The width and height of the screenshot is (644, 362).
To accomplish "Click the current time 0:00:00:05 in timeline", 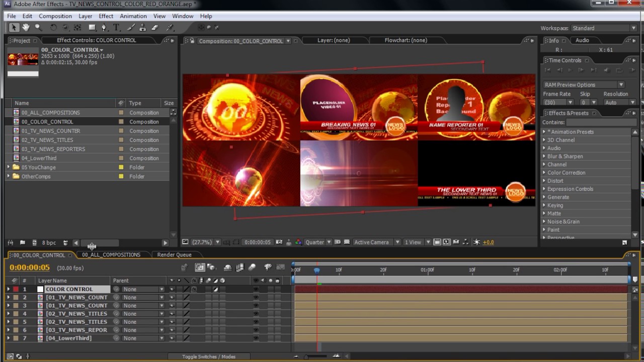I will [x=30, y=267].
